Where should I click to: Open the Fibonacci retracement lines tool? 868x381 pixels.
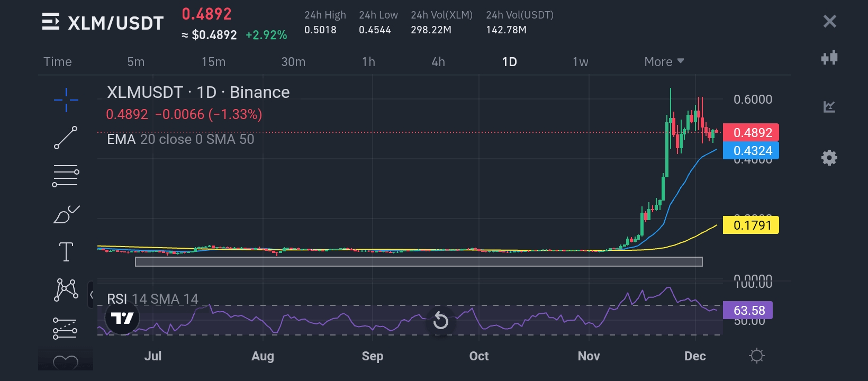click(66, 176)
